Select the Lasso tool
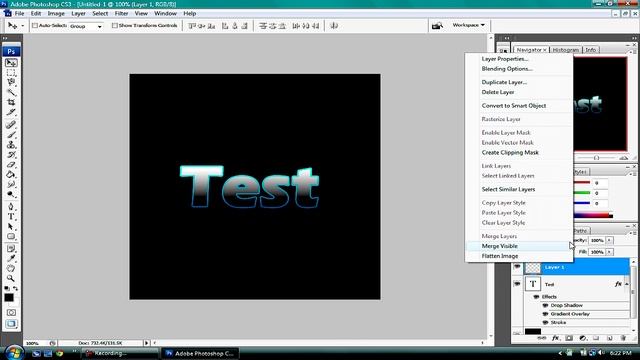This screenshot has width=640, height=360. tap(11, 82)
